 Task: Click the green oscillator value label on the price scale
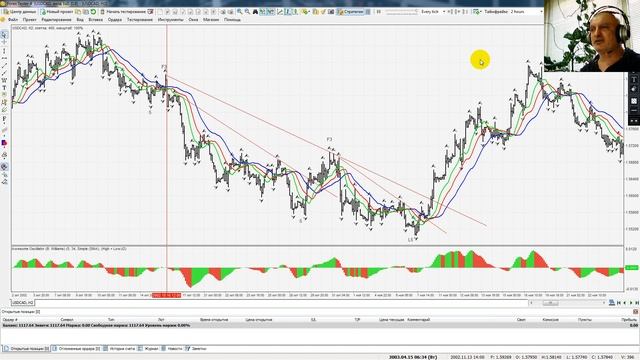coord(631,268)
